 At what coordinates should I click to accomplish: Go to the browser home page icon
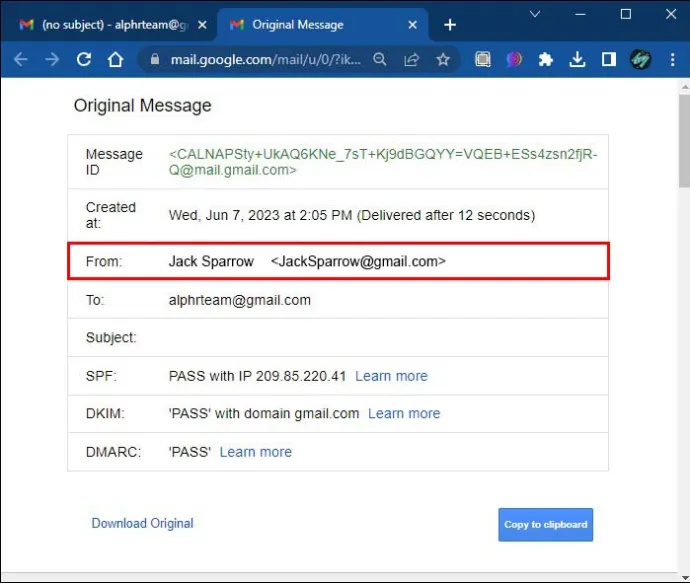coord(115,59)
